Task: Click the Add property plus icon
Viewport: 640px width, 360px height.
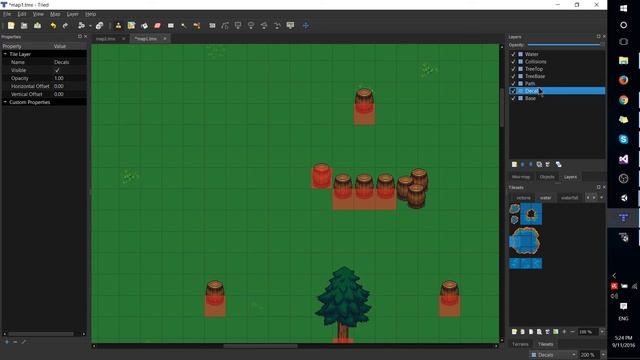Action: pos(7,342)
